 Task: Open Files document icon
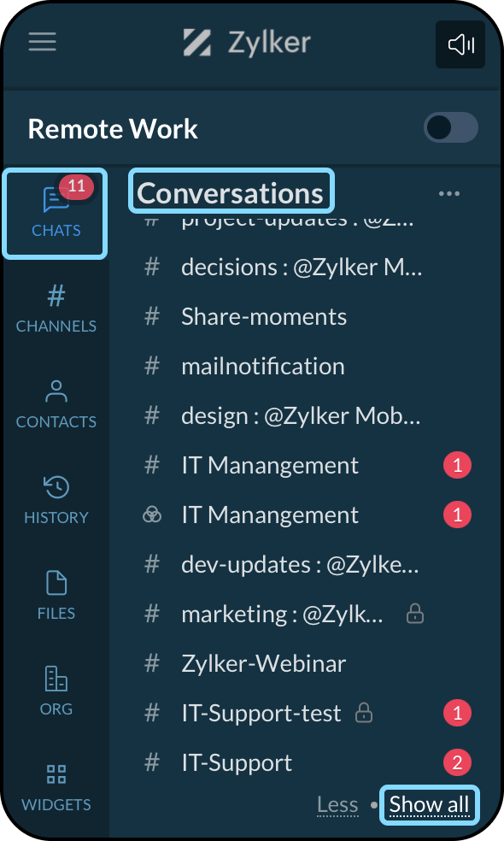click(x=56, y=583)
